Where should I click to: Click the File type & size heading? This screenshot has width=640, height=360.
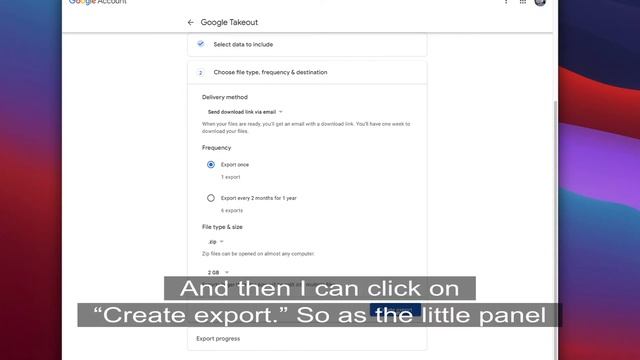click(x=222, y=227)
